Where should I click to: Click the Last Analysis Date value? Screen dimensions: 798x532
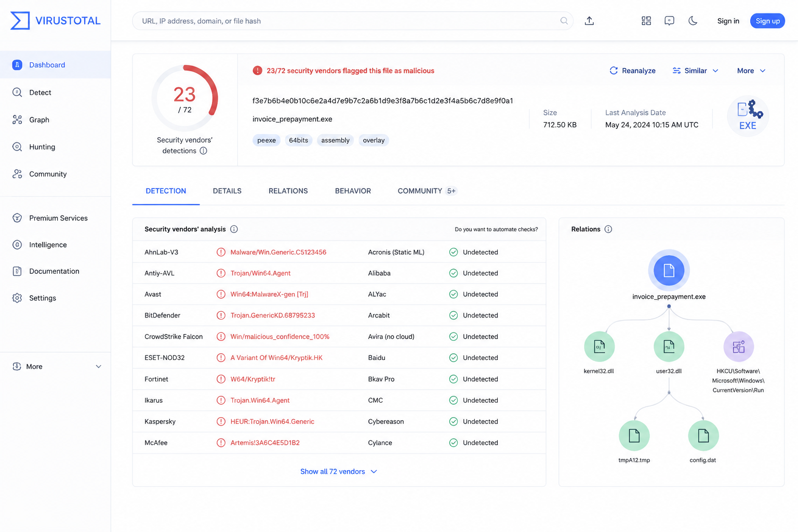point(651,125)
